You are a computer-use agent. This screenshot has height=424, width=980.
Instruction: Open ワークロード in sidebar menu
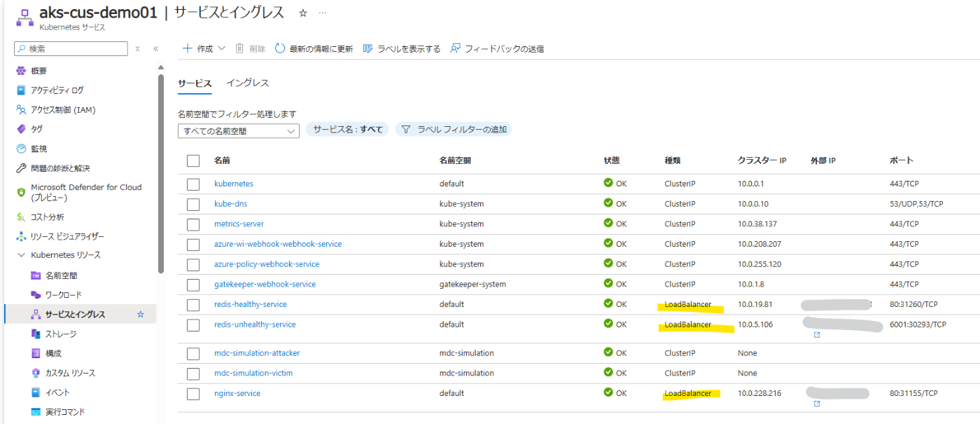coord(64,295)
